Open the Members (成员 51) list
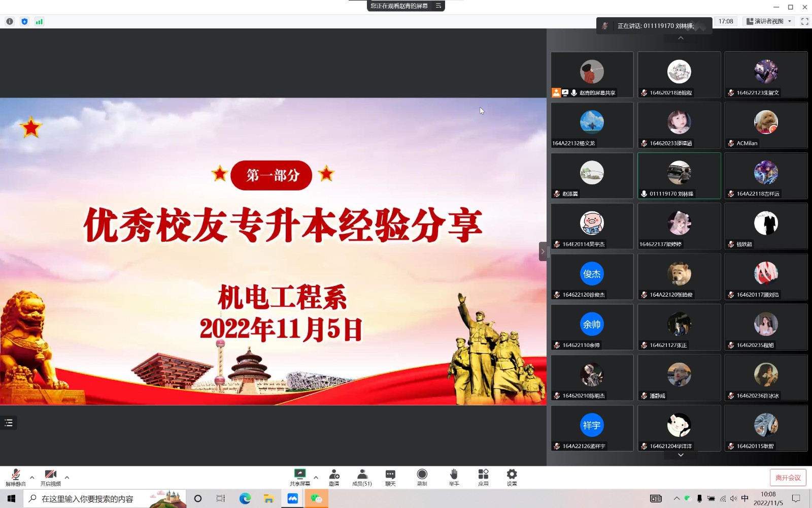 click(x=362, y=477)
